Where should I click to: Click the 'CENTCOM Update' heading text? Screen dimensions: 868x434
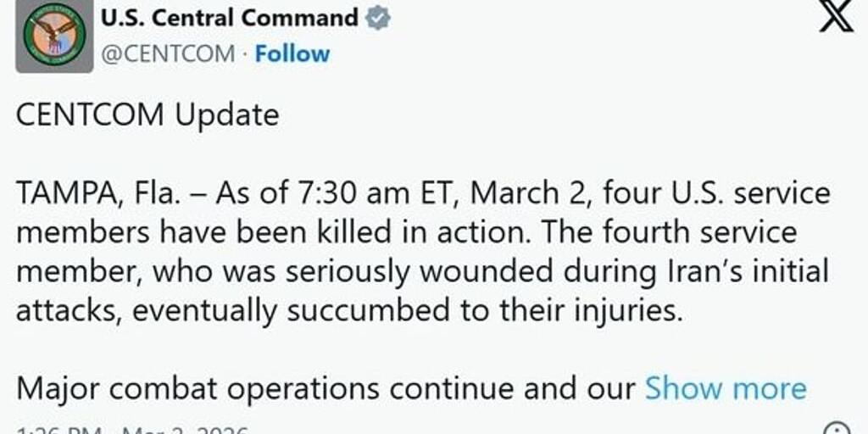coord(147,114)
